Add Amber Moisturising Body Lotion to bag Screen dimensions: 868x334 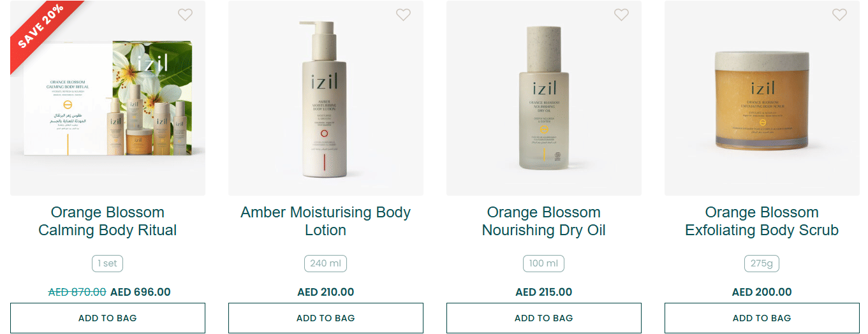tap(326, 318)
